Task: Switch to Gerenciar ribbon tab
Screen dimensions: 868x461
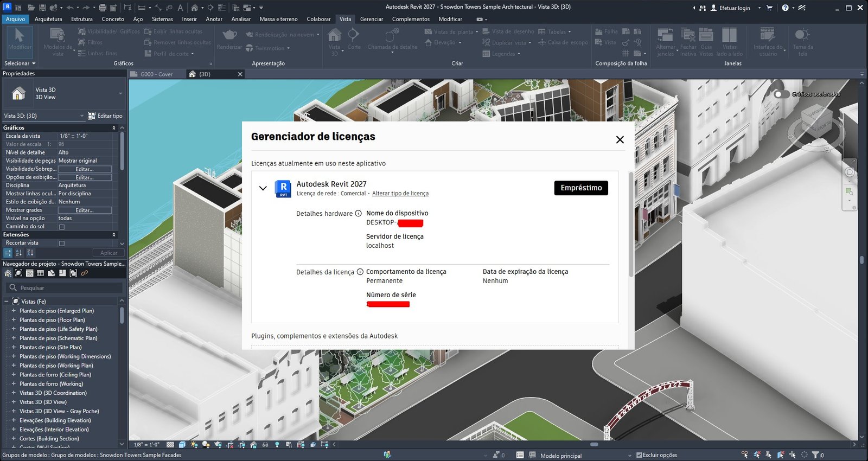Action: coord(372,19)
